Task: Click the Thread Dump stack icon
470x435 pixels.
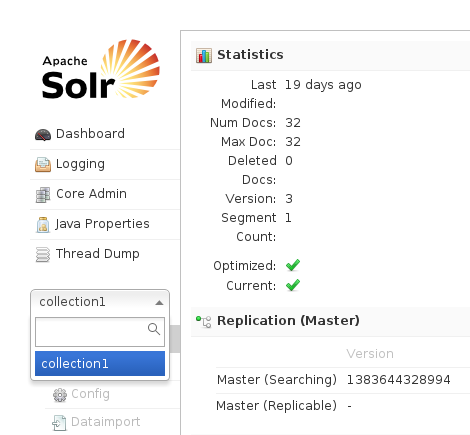Action: click(x=43, y=255)
